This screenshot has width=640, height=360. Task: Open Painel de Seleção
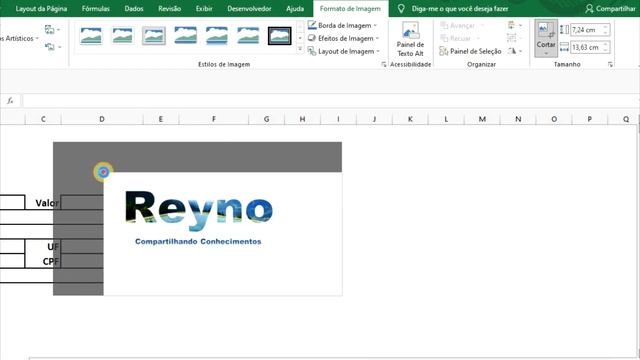click(470, 51)
